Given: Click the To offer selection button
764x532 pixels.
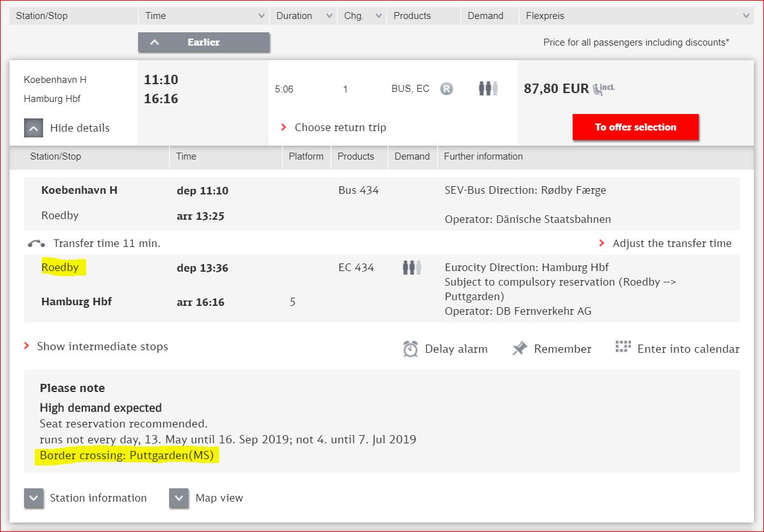Looking at the screenshot, I should tap(635, 127).
